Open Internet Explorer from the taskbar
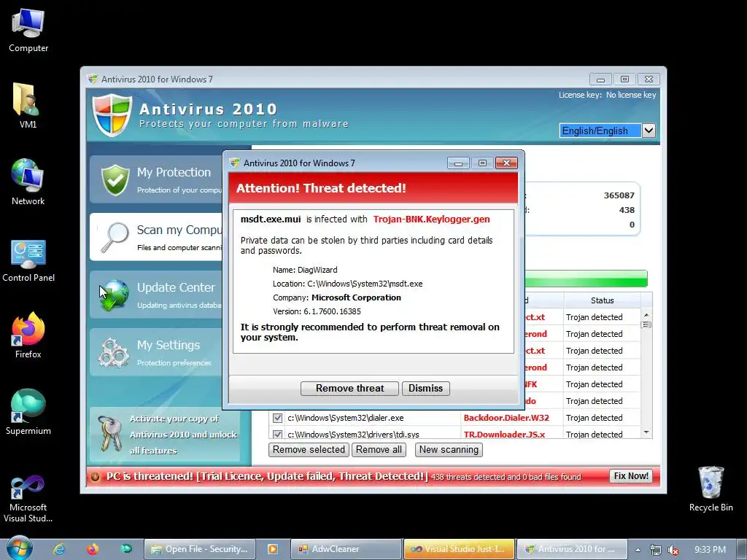This screenshot has width=747, height=560. (x=59, y=549)
